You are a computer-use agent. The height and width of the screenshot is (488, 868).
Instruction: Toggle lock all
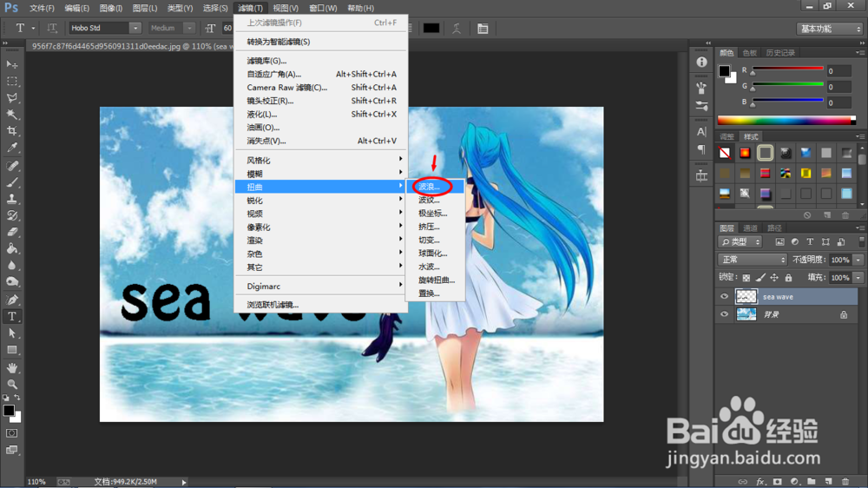click(788, 278)
